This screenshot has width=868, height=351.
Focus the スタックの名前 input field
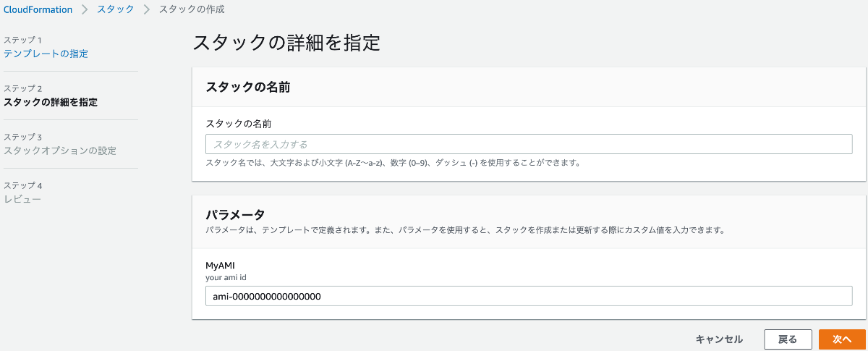click(528, 144)
